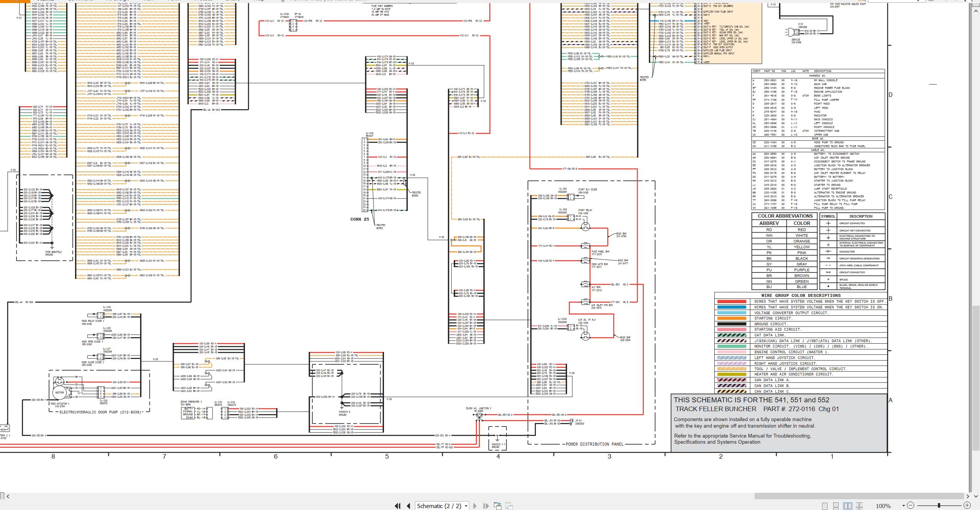Click the horizontal scrollbar right arrow
This screenshot has width=980, height=510.
pos(968,496)
